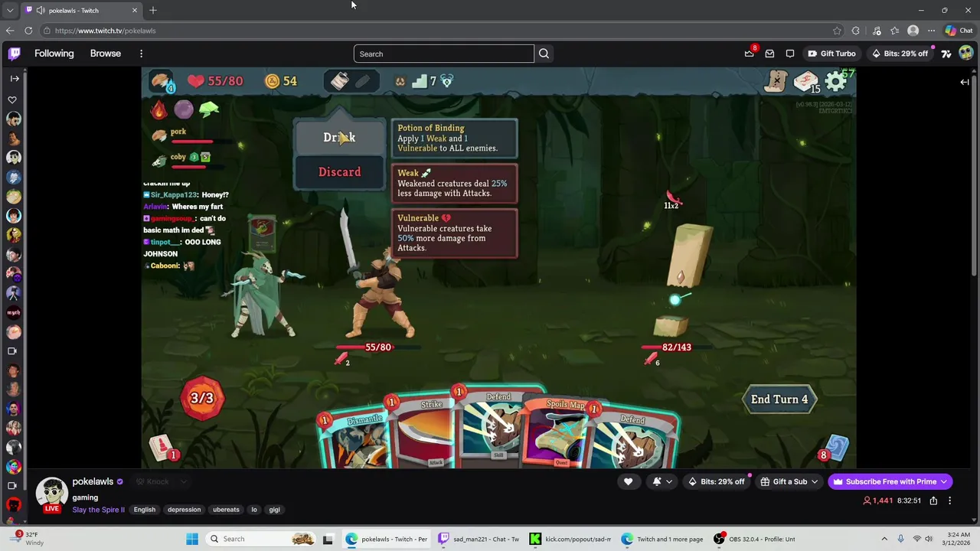Open top nav Bits 29% off

(x=900, y=54)
